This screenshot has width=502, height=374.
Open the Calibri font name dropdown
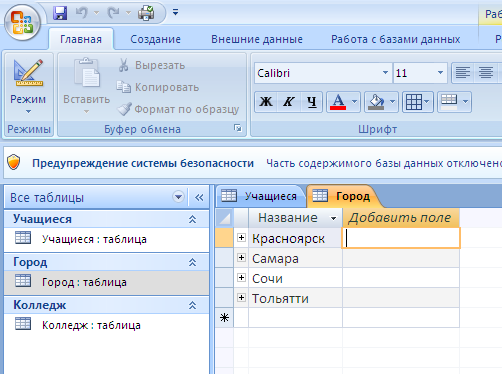385,73
